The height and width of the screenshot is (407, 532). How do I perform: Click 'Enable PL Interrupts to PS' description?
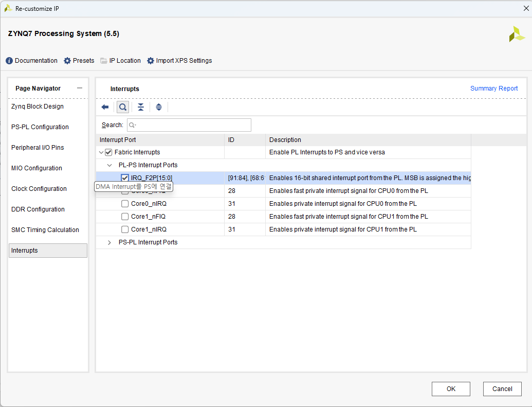tap(327, 152)
